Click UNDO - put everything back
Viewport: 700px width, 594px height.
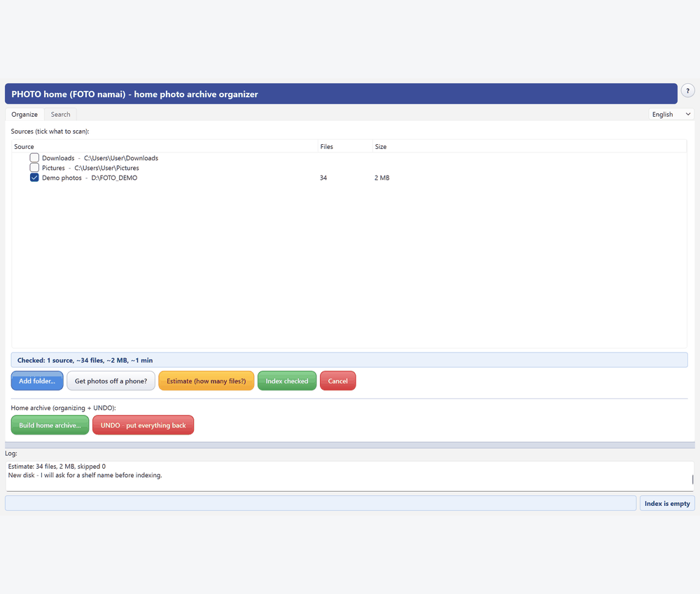click(x=143, y=425)
